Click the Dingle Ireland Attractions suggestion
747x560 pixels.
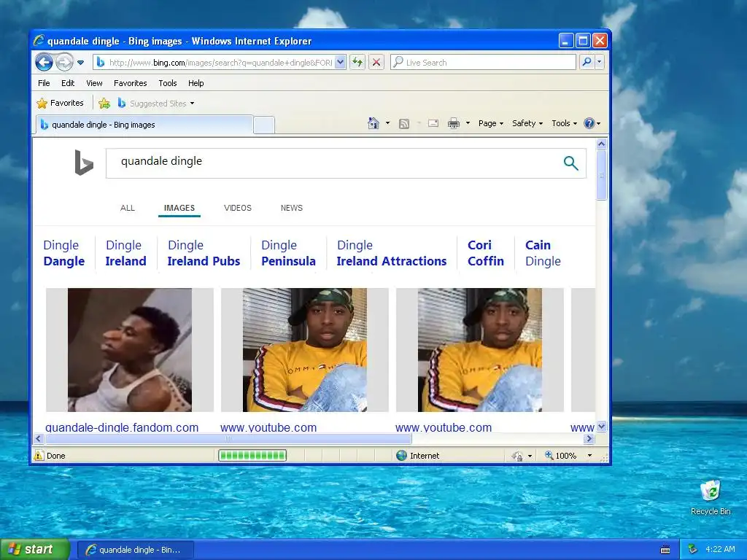[392, 253]
